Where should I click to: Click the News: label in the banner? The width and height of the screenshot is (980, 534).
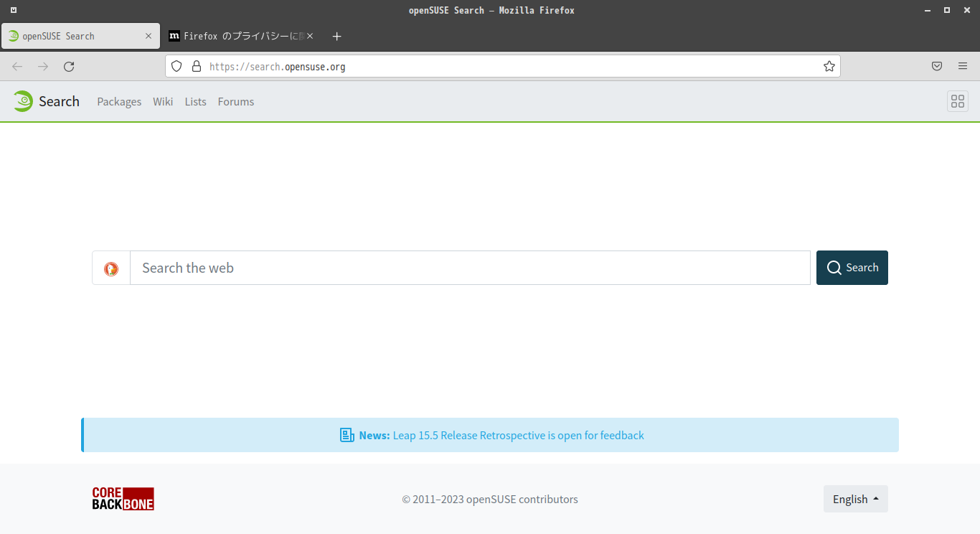coord(374,435)
